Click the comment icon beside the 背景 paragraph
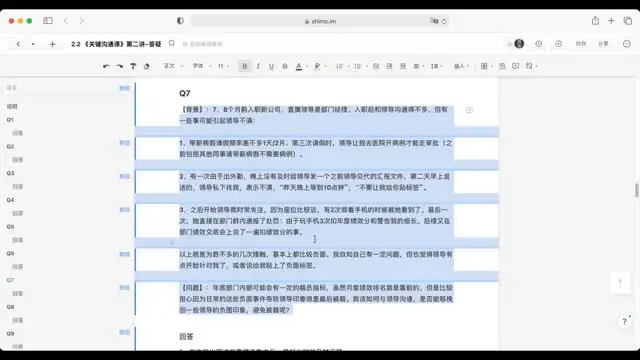The height and width of the screenshot is (360, 640). coord(469,110)
